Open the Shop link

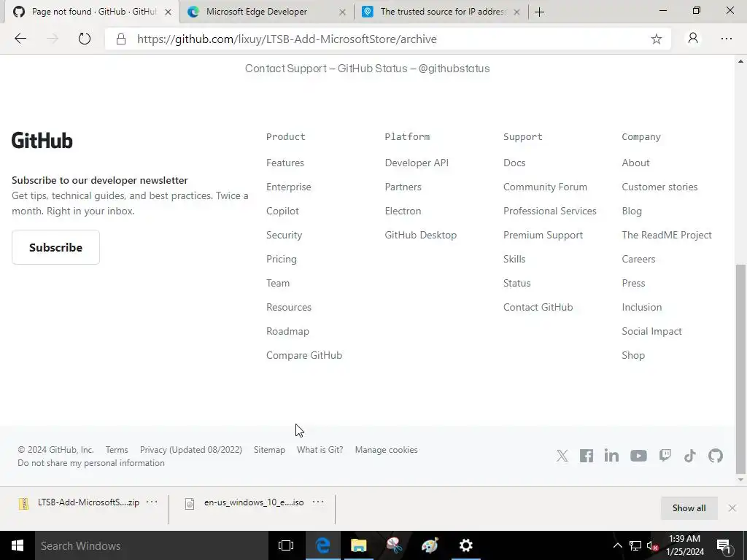[633, 355]
